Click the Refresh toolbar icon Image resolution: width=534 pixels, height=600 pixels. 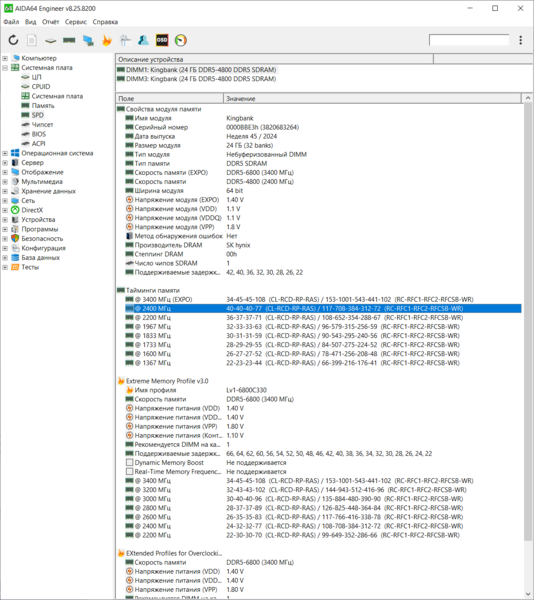click(x=13, y=40)
